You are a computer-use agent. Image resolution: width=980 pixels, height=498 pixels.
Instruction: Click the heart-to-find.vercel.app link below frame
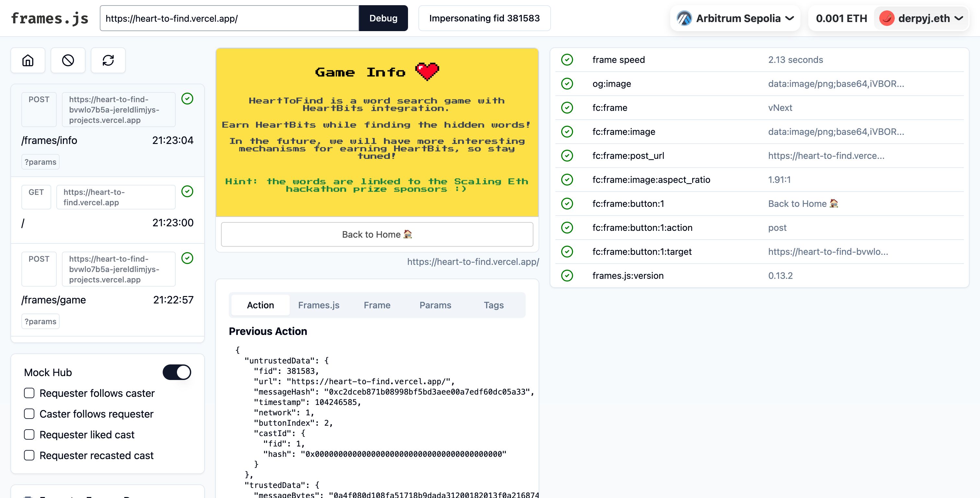(x=473, y=260)
